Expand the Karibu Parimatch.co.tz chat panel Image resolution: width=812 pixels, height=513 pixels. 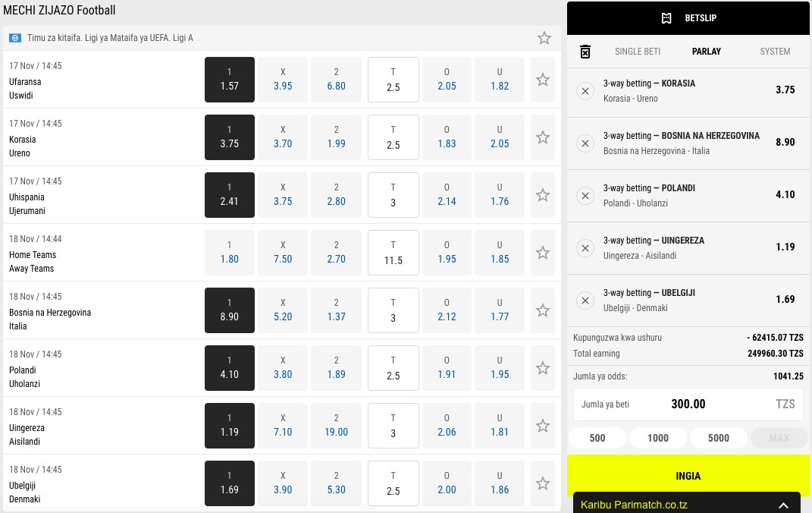click(783, 505)
